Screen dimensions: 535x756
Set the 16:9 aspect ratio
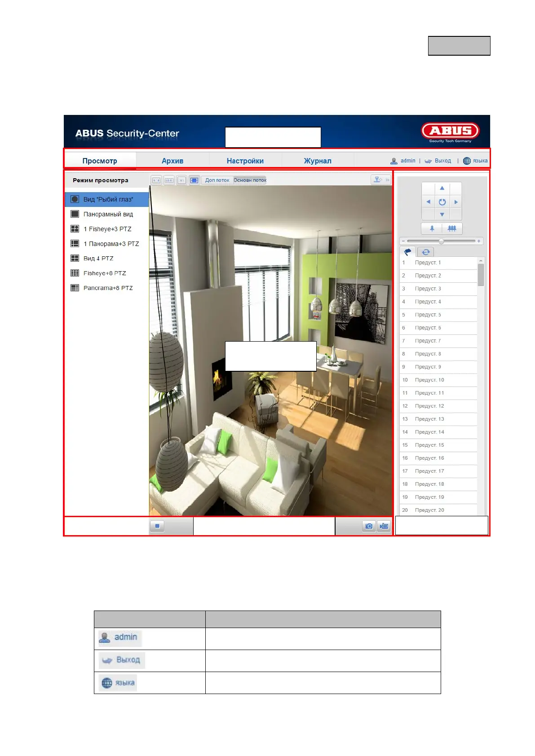pyautogui.click(x=169, y=180)
